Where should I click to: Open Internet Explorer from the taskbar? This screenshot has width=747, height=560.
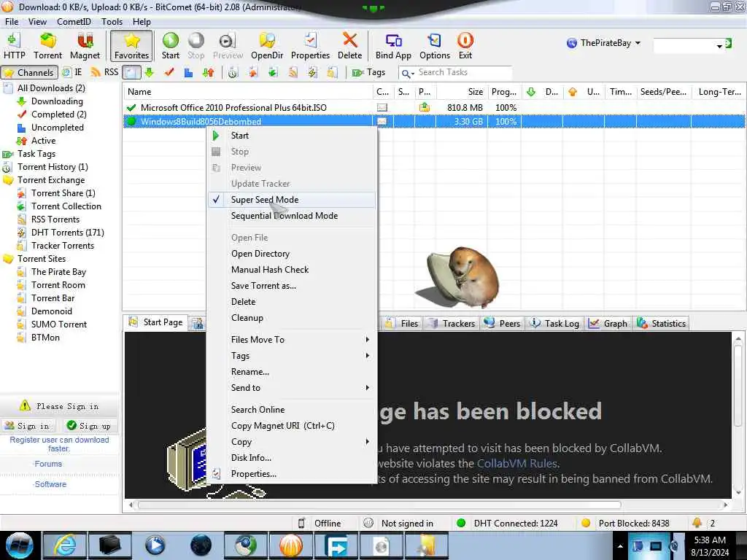64,545
